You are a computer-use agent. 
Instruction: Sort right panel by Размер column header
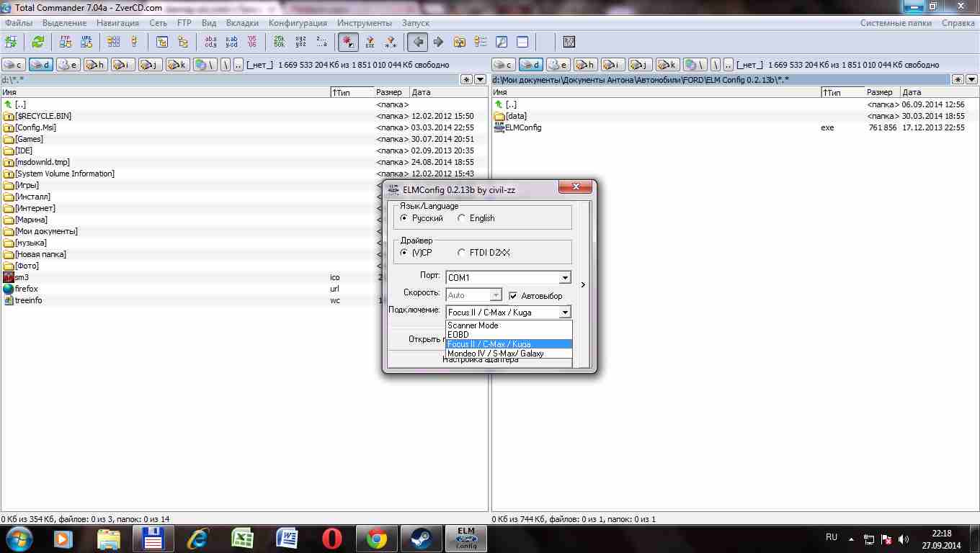point(881,92)
